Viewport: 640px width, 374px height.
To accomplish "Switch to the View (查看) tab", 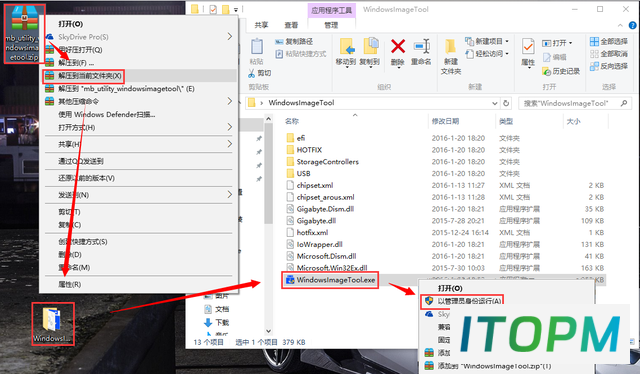I will pyautogui.click(x=291, y=25).
